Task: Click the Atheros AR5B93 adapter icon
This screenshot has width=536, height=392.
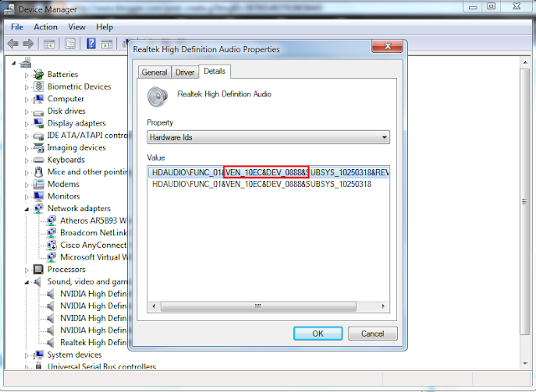Action: tap(51, 221)
